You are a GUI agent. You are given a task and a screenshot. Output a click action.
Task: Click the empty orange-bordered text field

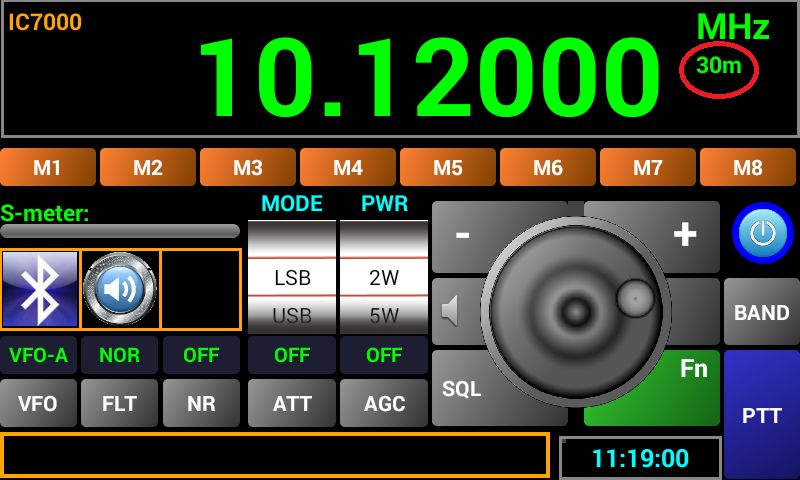click(275, 455)
